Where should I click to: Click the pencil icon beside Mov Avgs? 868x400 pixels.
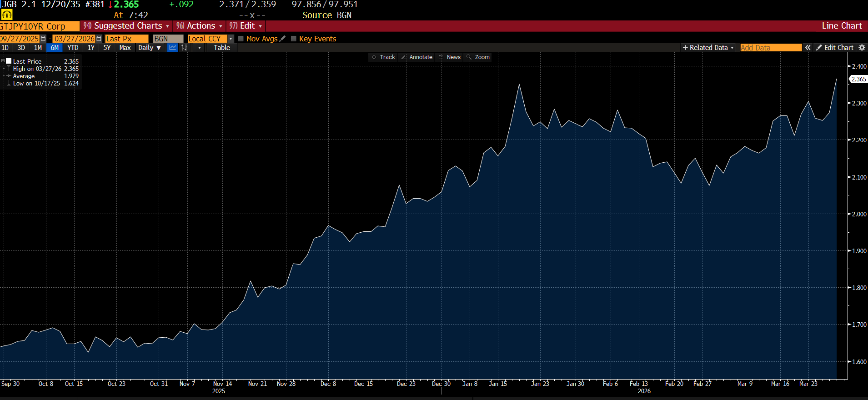pos(282,39)
